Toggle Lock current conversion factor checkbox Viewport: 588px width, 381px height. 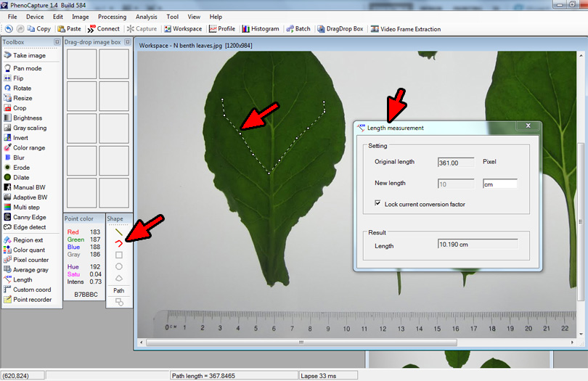[378, 204]
